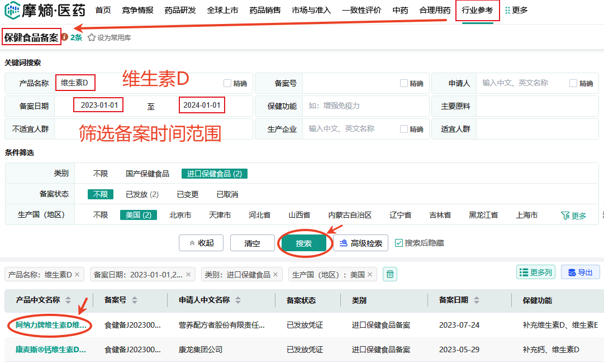Open the 阿纳力牌维生素D product link
Viewport: 604px width, 364px height.
[x=51, y=325]
